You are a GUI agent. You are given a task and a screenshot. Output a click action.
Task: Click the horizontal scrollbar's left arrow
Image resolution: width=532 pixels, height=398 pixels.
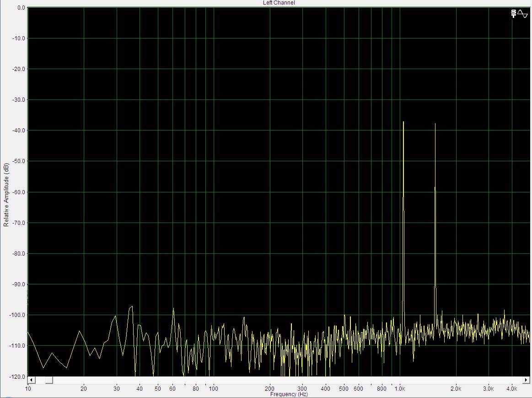[x=32, y=380]
